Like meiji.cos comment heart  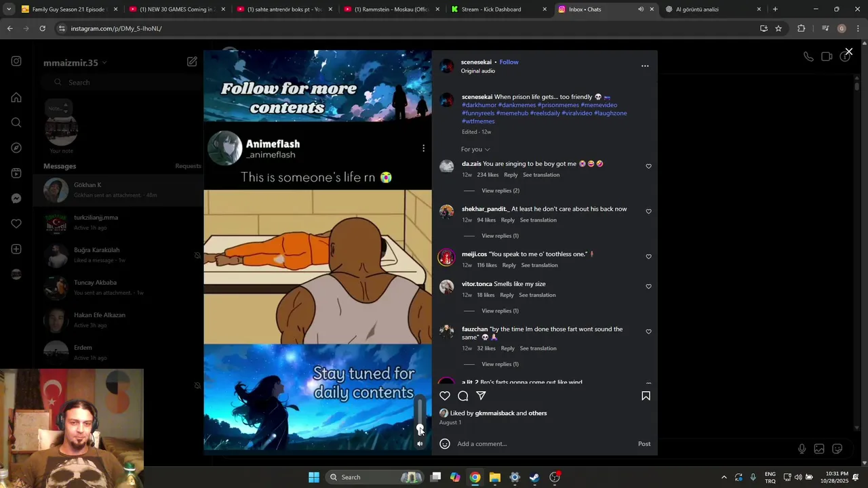[x=648, y=257]
